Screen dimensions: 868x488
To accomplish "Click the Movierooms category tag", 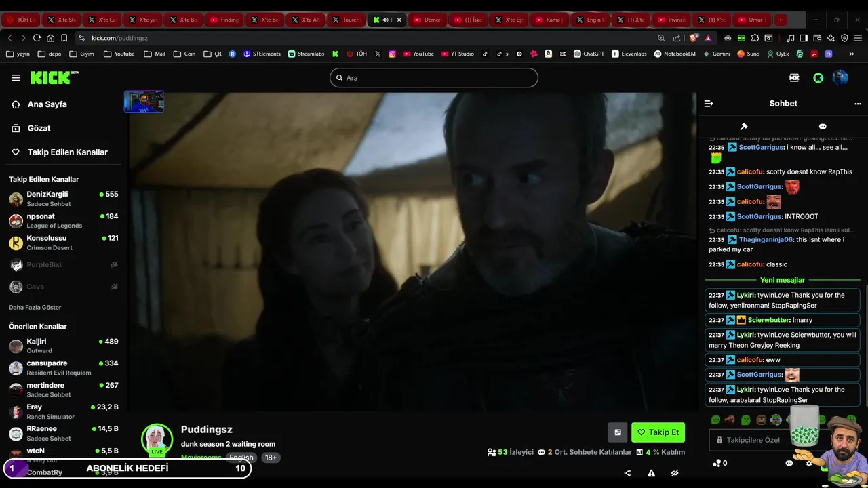I will point(201,457).
